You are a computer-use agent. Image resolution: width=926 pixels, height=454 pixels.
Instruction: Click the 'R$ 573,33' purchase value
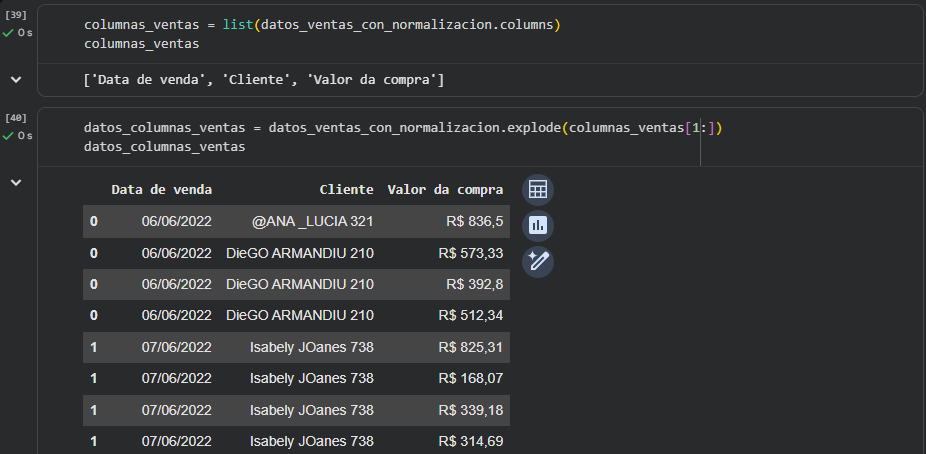coord(470,252)
